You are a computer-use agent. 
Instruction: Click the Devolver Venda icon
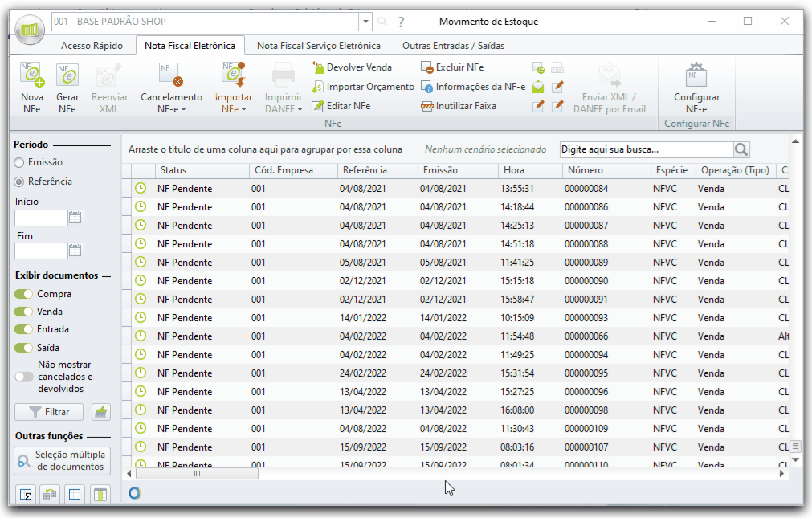pyautogui.click(x=318, y=67)
